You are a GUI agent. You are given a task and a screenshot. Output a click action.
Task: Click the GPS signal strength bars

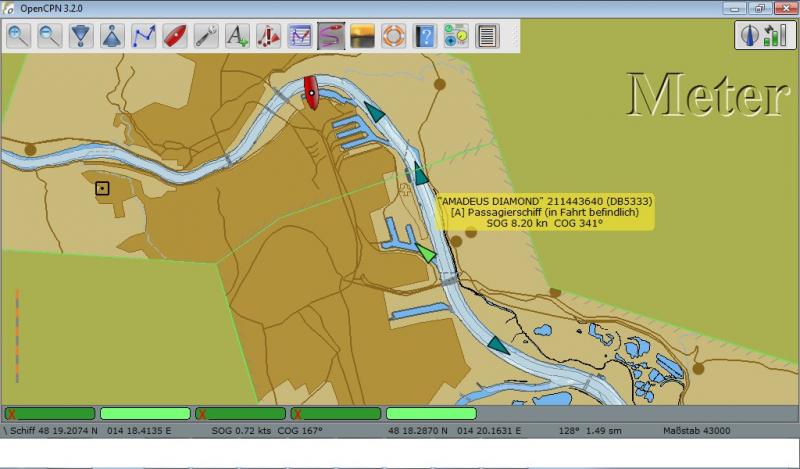coord(773,37)
